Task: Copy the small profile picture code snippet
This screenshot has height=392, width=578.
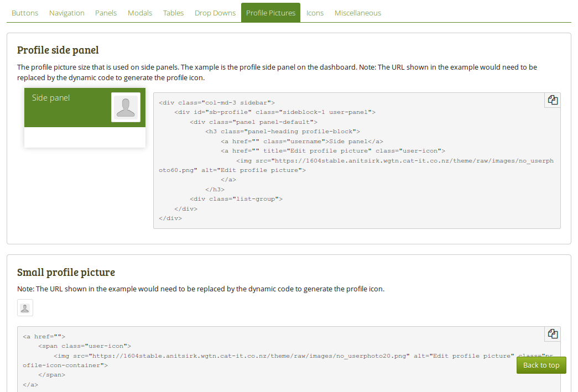Action: 552,334
